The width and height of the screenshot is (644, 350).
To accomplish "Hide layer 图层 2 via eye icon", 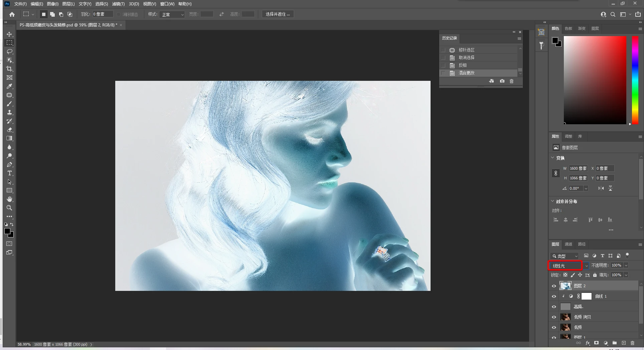I will pyautogui.click(x=554, y=286).
